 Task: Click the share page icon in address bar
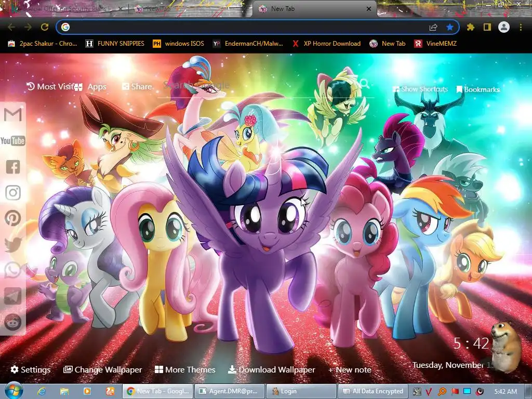pyautogui.click(x=433, y=27)
